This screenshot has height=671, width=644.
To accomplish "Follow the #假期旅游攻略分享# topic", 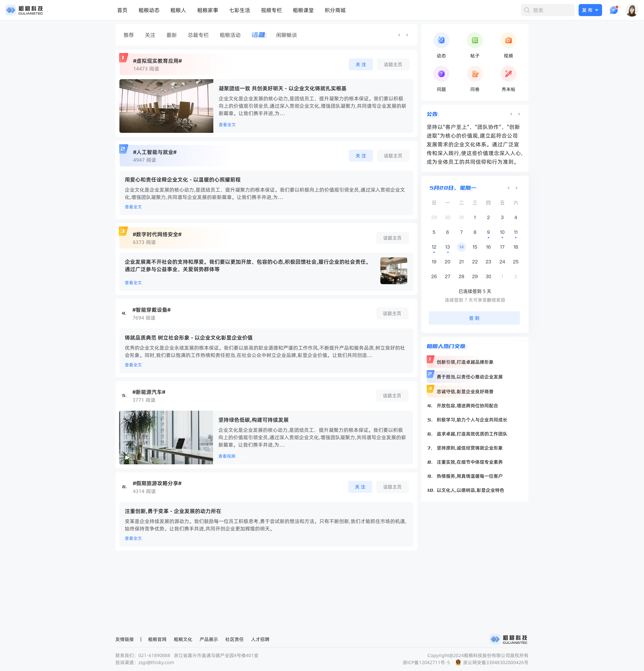I will [x=360, y=487].
